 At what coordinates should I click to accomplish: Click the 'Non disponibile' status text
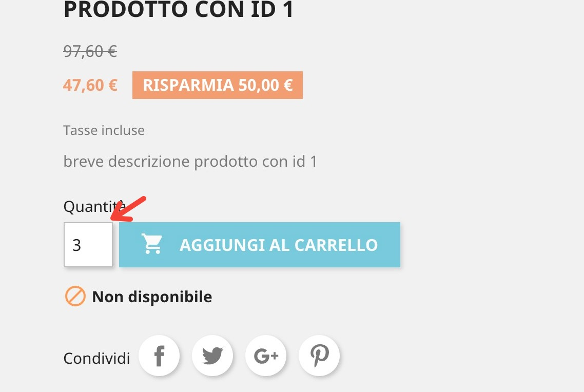[152, 297]
